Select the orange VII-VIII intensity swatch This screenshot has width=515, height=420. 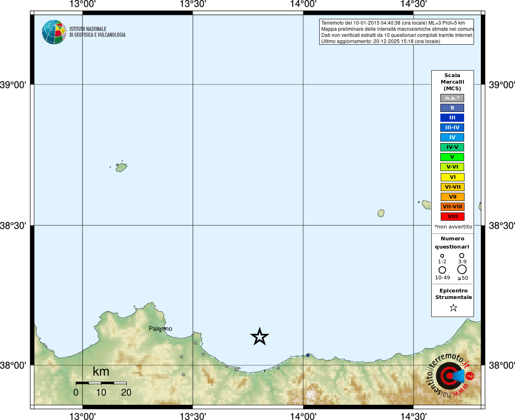tap(452, 207)
